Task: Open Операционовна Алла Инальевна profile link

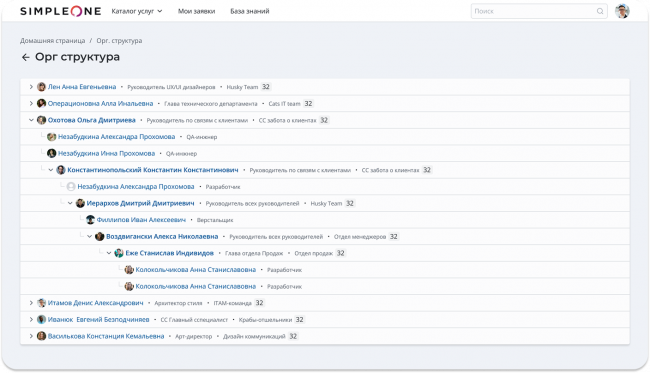Action: pyautogui.click(x=100, y=104)
